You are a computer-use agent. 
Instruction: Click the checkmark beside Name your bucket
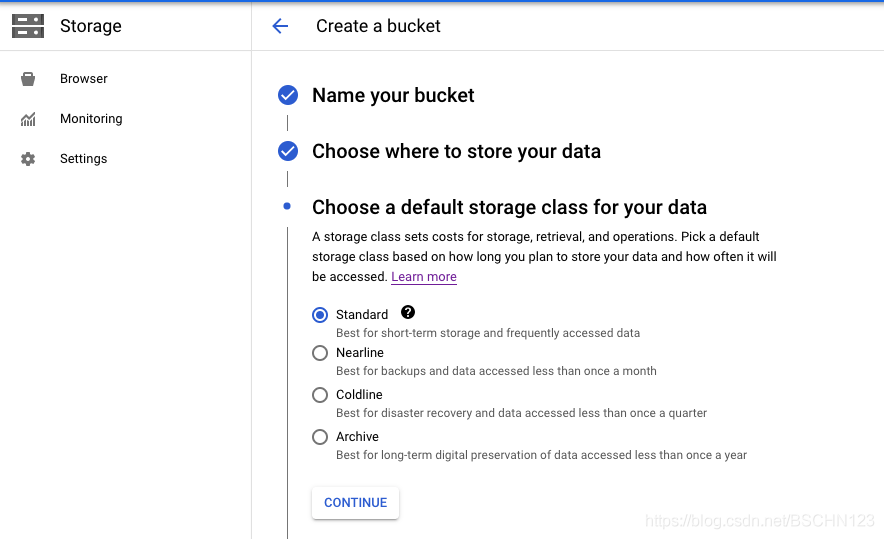(x=288, y=95)
